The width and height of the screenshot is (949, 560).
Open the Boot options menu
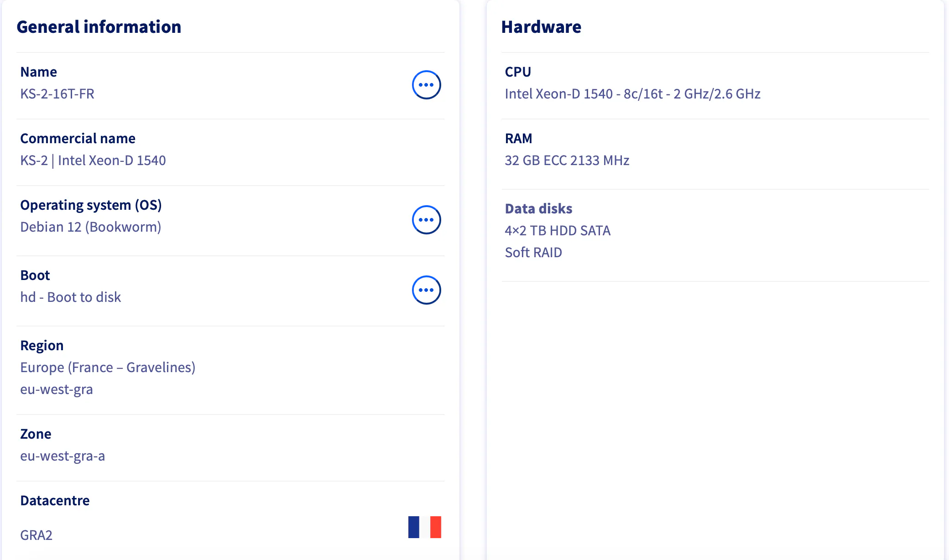coord(426,290)
